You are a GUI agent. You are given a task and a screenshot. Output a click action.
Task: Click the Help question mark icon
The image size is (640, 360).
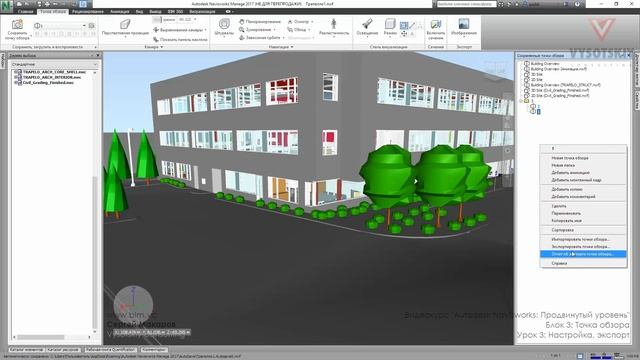(578, 4)
